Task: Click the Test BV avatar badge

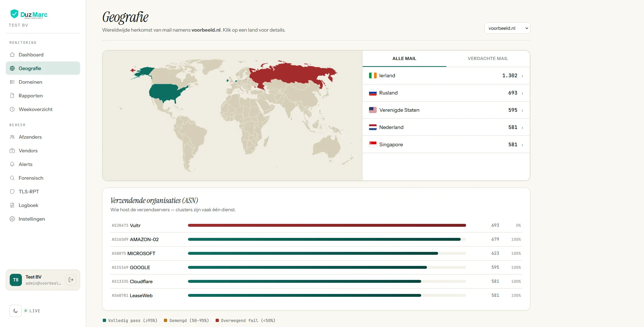Action: 16,280
